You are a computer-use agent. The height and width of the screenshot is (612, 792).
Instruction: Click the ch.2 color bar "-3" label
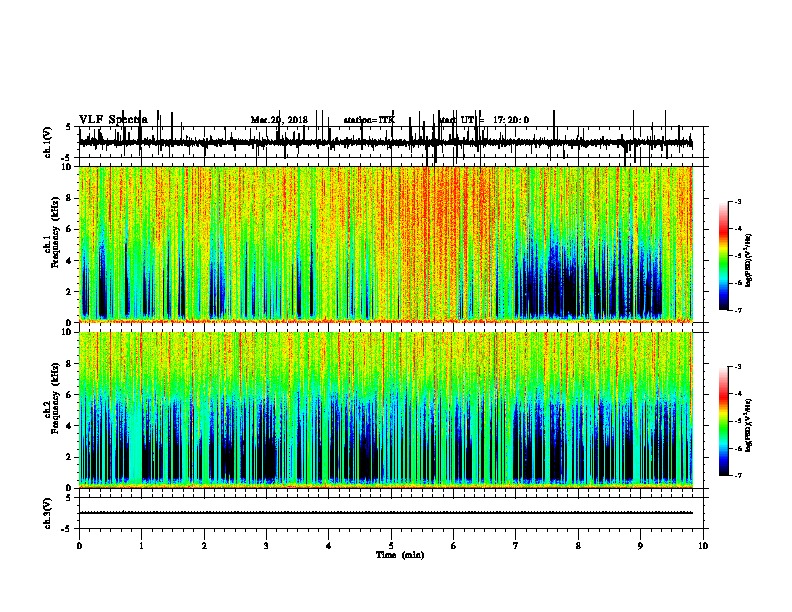click(738, 367)
